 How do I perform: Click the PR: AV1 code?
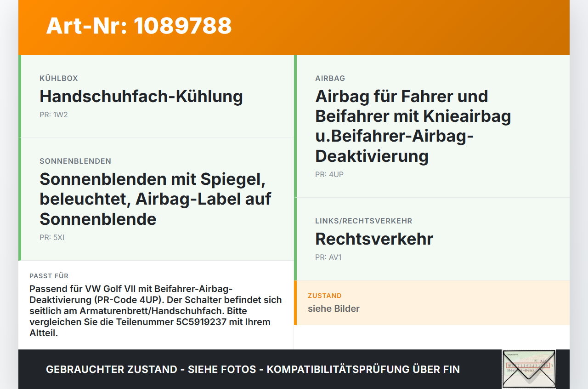(x=328, y=257)
